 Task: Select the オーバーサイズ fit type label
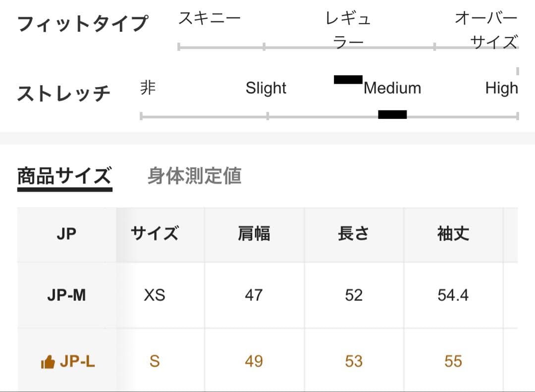486,30
